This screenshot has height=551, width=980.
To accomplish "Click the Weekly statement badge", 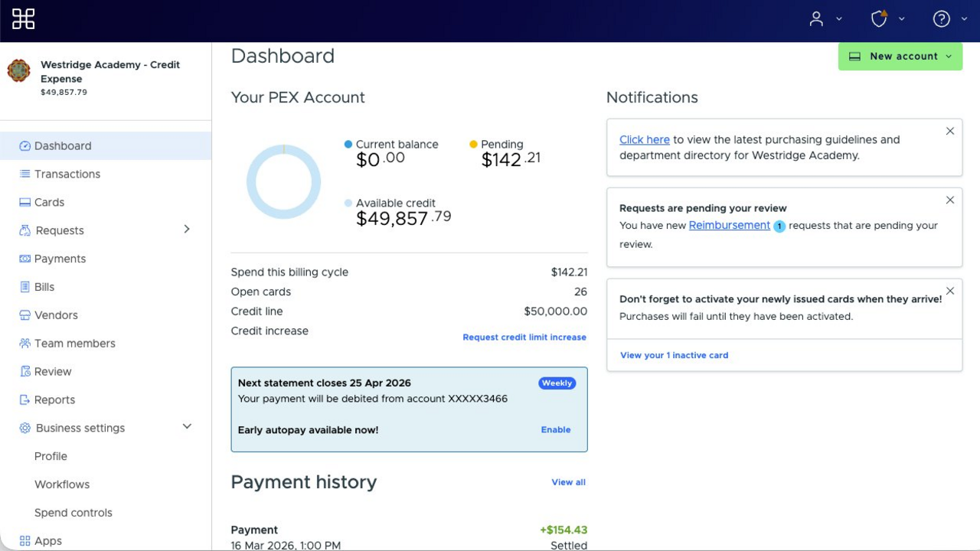I will [557, 383].
